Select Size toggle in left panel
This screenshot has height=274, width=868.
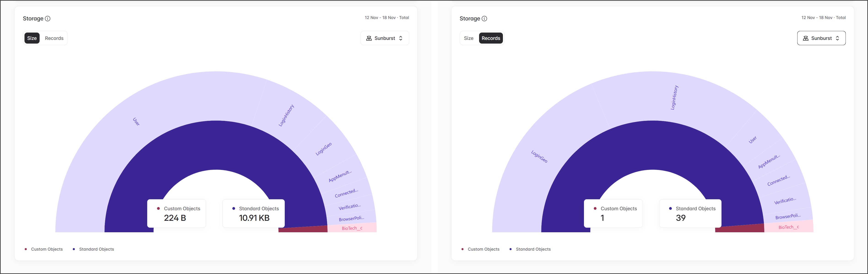32,38
